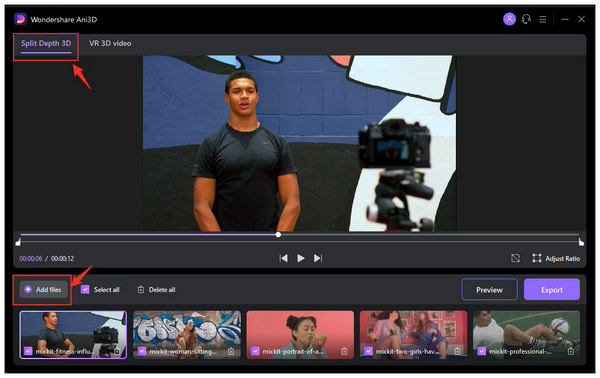
Task: Delete the mixkit-woman-sitting... clip via trash icon
Action: tap(231, 351)
